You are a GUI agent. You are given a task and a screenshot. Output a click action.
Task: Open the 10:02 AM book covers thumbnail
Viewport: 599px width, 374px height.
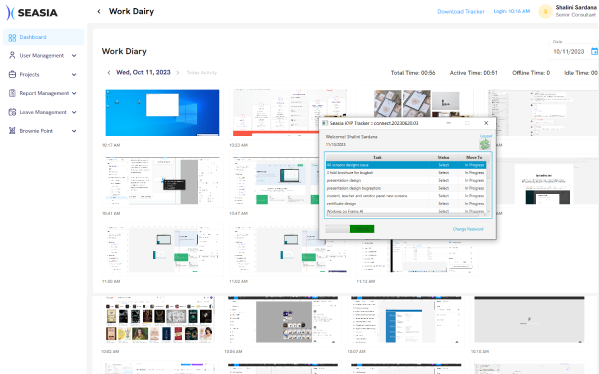click(159, 319)
